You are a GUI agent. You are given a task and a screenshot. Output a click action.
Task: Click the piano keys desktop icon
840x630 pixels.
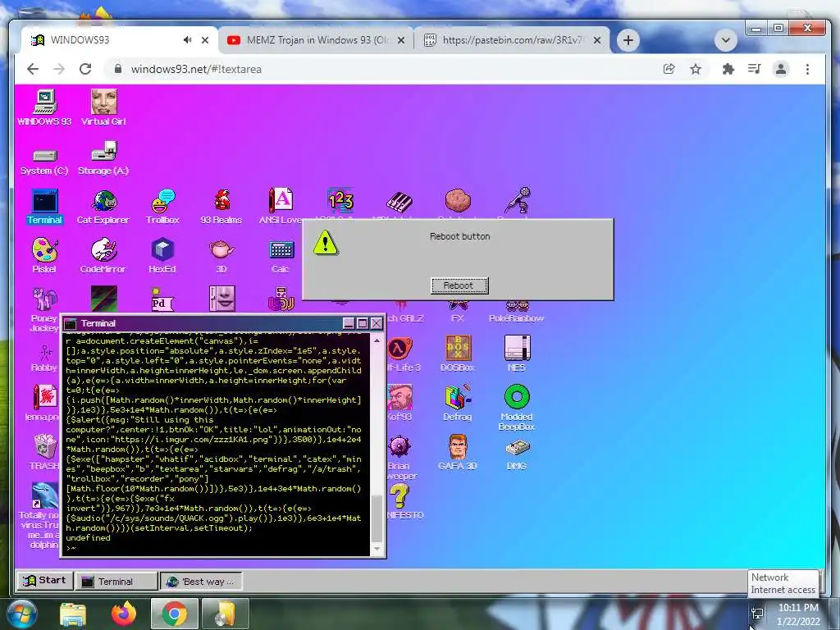[399, 202]
